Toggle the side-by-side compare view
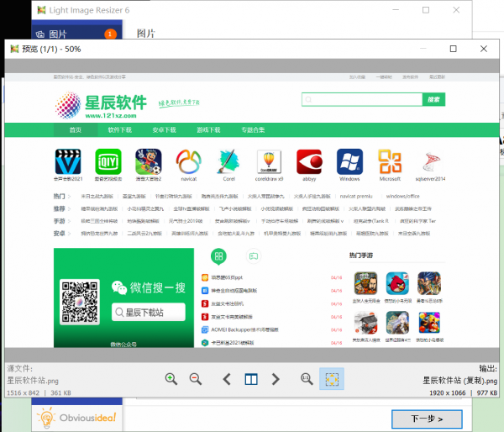The height and width of the screenshot is (432, 504). [x=251, y=379]
